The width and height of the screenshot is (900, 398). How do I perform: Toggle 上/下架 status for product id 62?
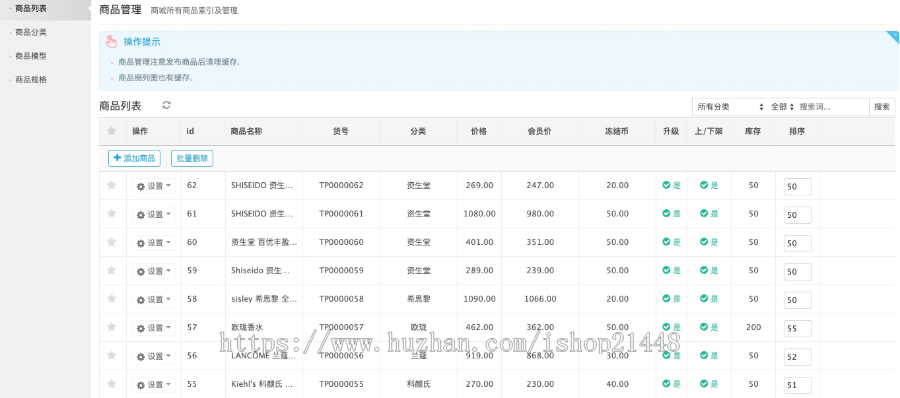click(x=709, y=185)
